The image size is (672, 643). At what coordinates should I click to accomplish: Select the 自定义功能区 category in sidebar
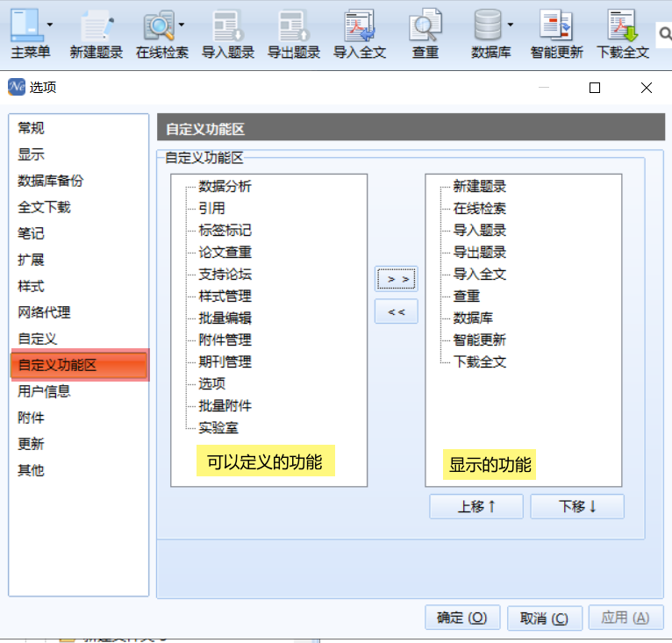(79, 365)
